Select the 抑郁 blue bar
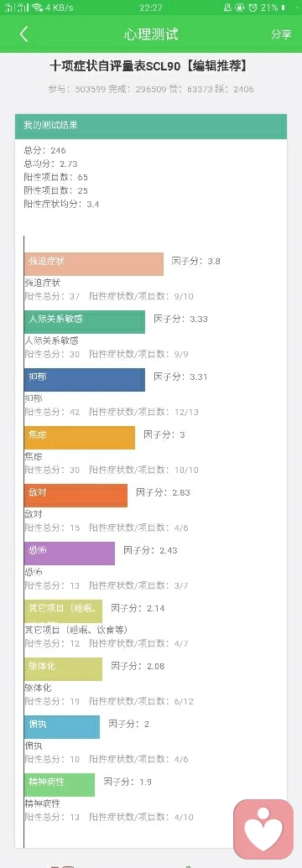This screenshot has width=302, height=868. 85,380
